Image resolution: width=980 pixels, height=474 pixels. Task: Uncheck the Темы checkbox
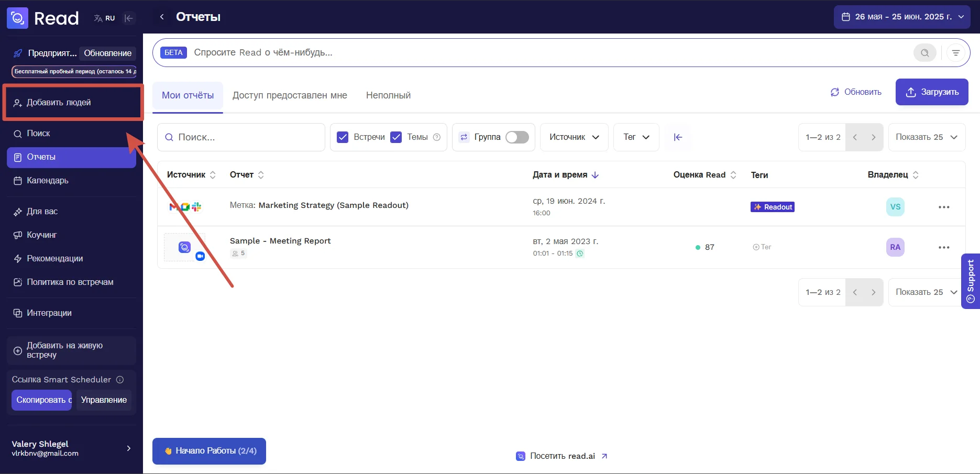pyautogui.click(x=396, y=137)
